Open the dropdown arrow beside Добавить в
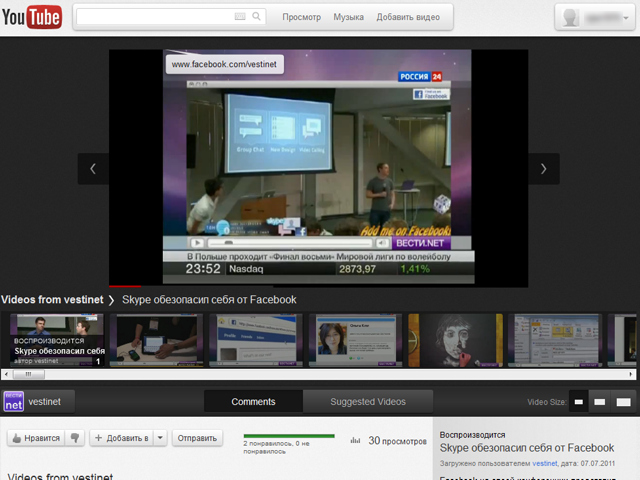Screen dimensions: 640x480 [x=160, y=438]
